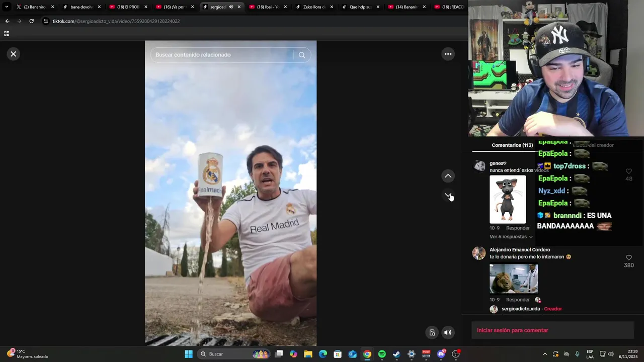
Task: Open sergioadicto_vida creator profile link
Action: pyautogui.click(x=521, y=309)
